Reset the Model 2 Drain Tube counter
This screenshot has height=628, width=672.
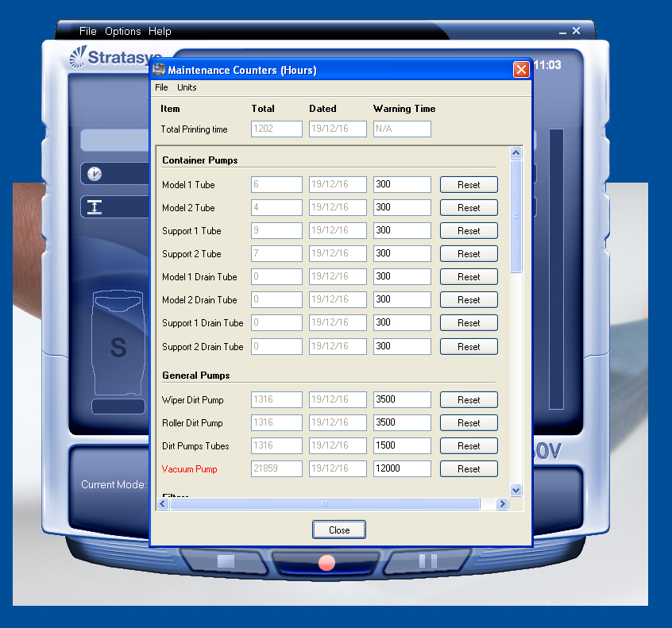point(469,300)
